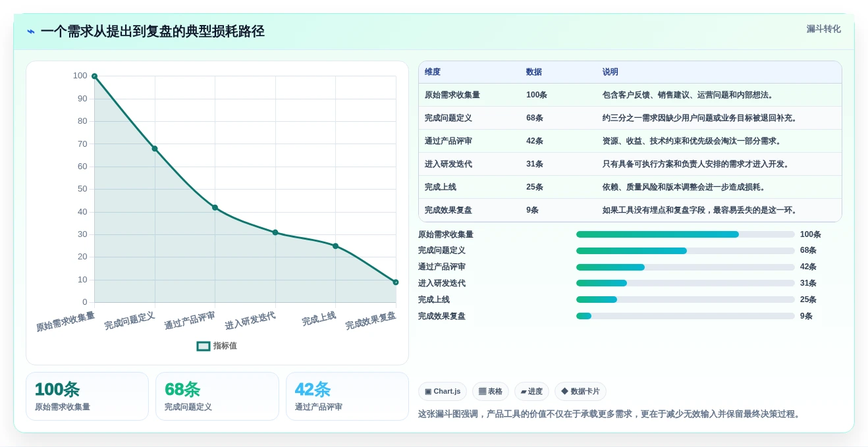Viewport: 868px width, 447px height.
Task: Open the 68条 完成问题定义 stat card
Action: pos(217,396)
